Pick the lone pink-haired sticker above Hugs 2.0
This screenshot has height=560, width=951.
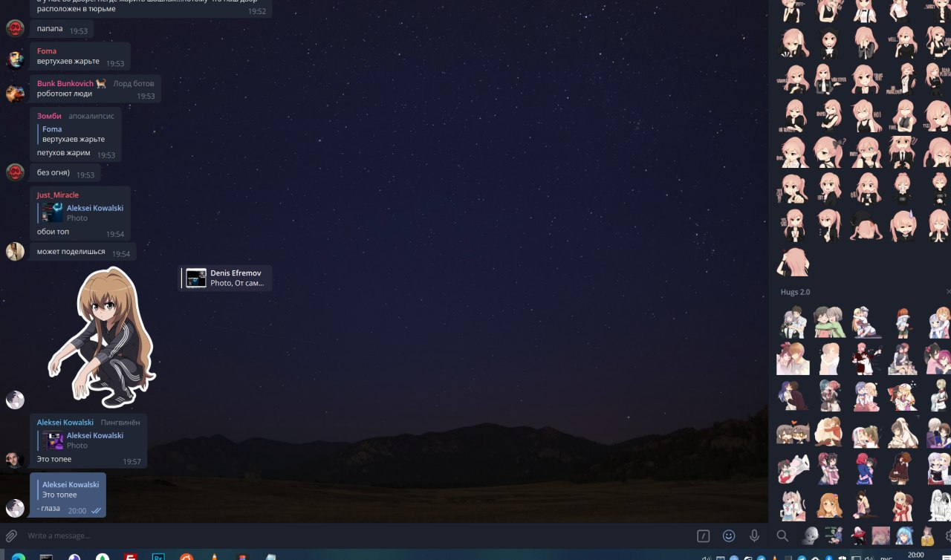(x=793, y=262)
